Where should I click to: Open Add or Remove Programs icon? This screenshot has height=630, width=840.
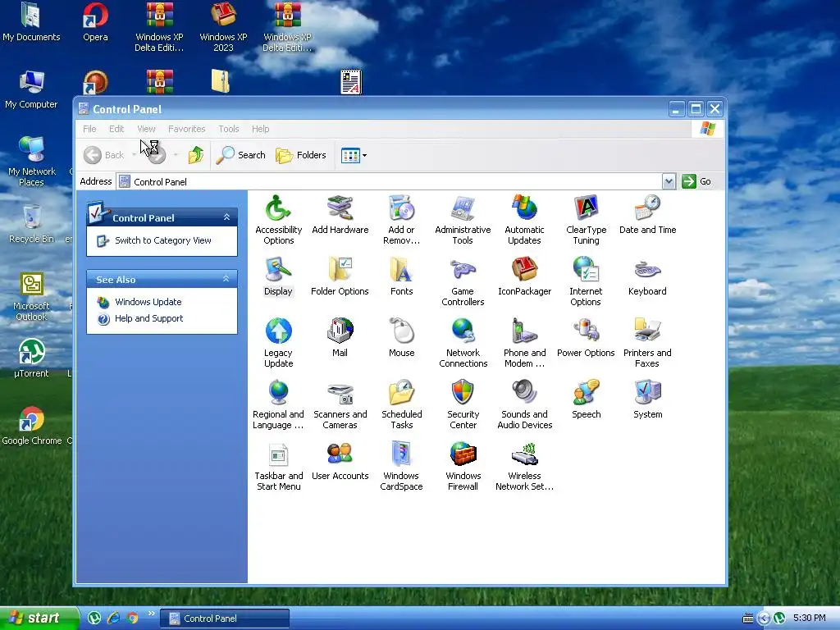401,219
